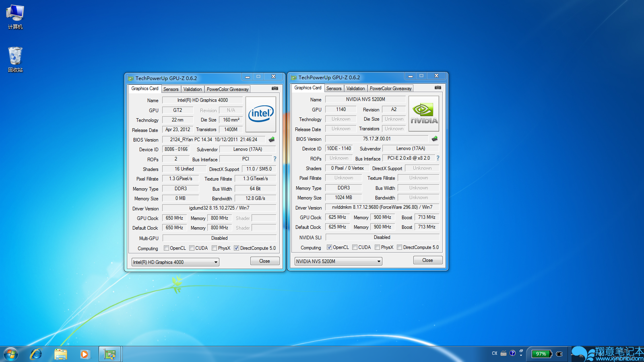644x362 pixels.
Task: Open Validation tab in NVIDIA window
Action: (x=356, y=88)
